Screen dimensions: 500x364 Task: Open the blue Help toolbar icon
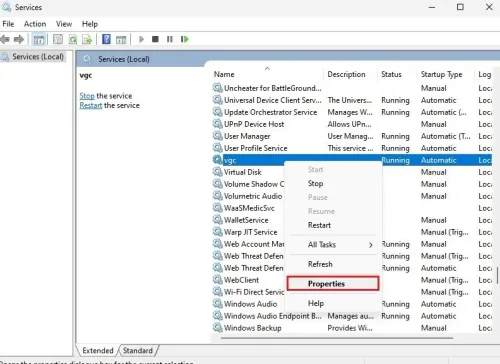(x=106, y=39)
